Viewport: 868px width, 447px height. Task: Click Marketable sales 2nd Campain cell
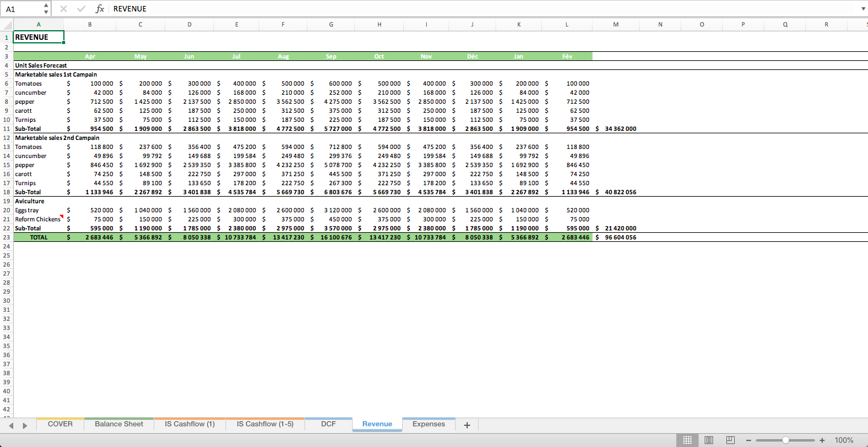click(x=57, y=138)
